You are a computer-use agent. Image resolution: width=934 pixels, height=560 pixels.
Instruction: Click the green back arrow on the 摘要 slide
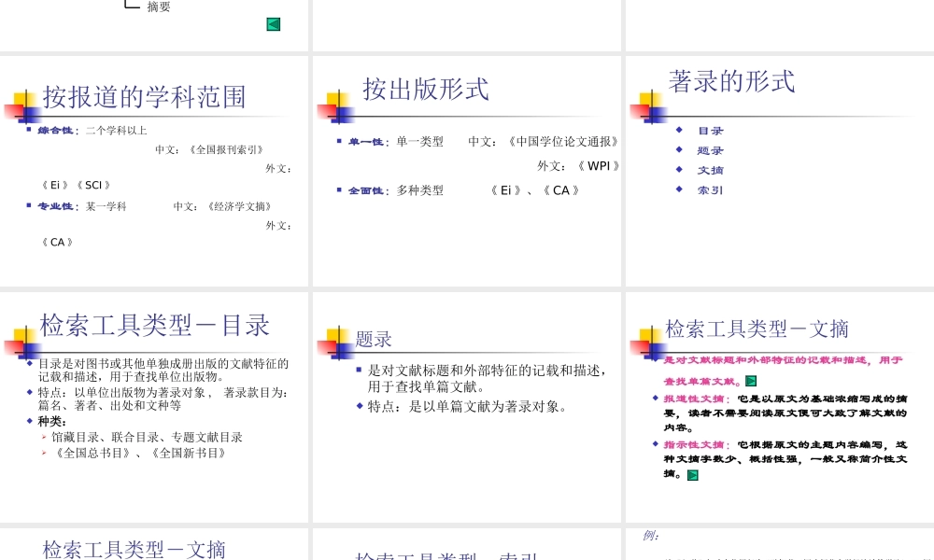[x=272, y=22]
